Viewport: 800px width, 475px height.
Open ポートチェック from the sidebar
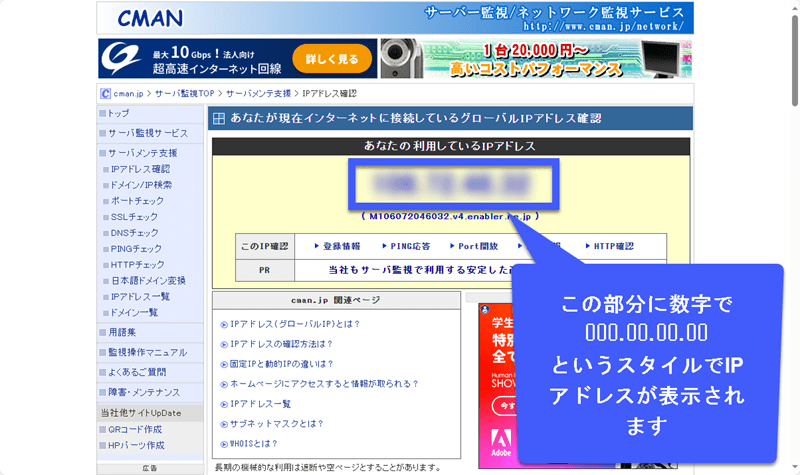[137, 201]
